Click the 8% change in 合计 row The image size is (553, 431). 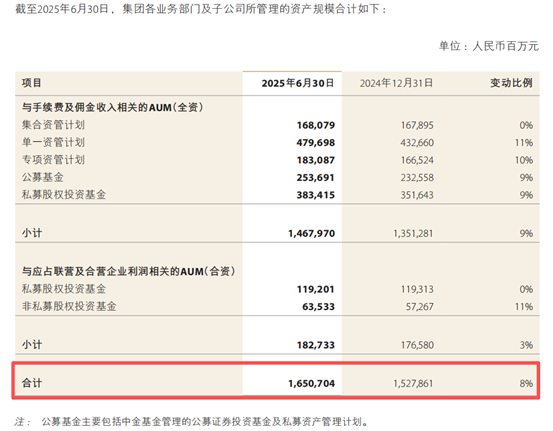tap(526, 383)
